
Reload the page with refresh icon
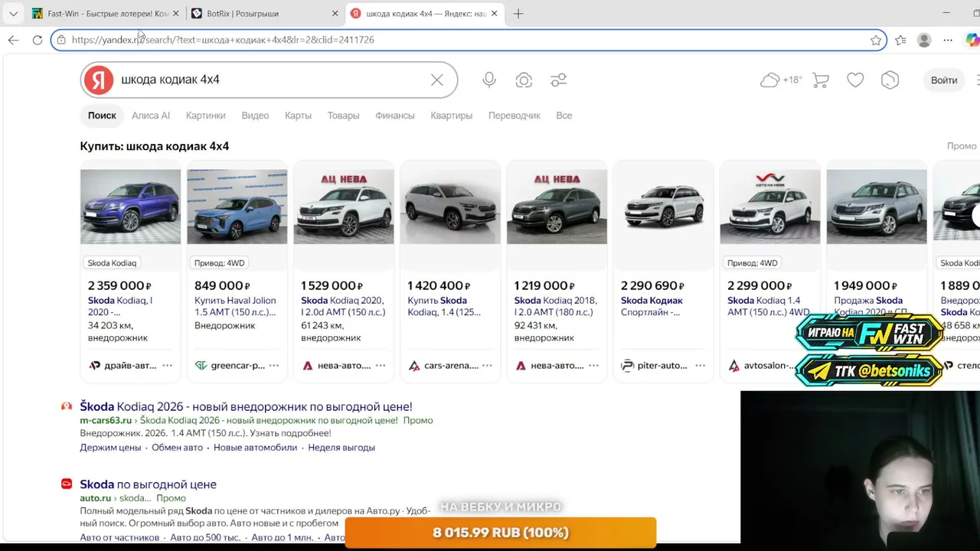point(38,40)
